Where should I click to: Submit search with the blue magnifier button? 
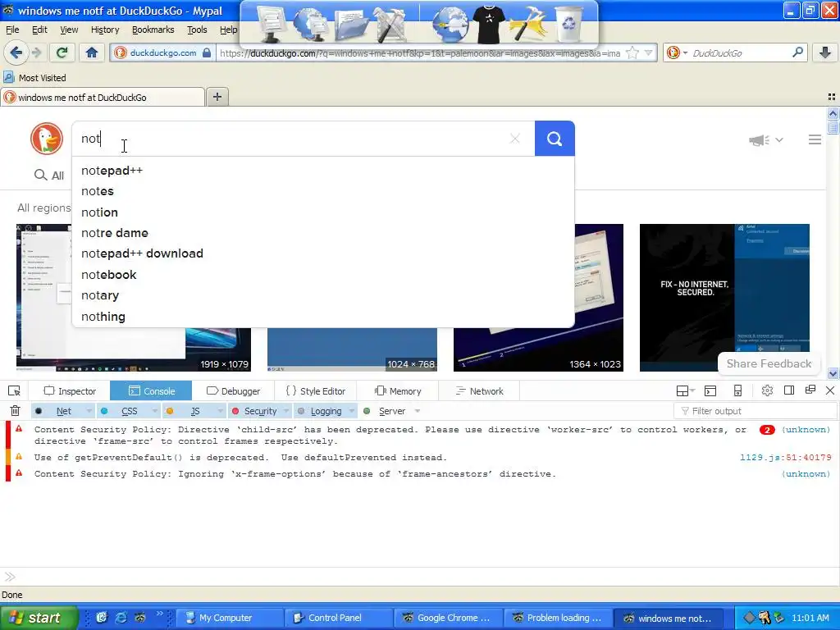click(555, 139)
